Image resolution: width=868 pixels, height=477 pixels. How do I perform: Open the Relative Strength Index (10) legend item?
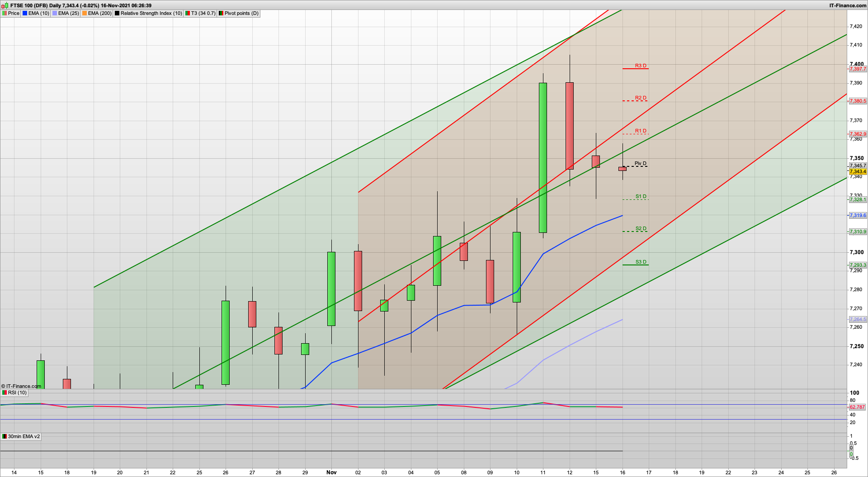[x=148, y=13]
